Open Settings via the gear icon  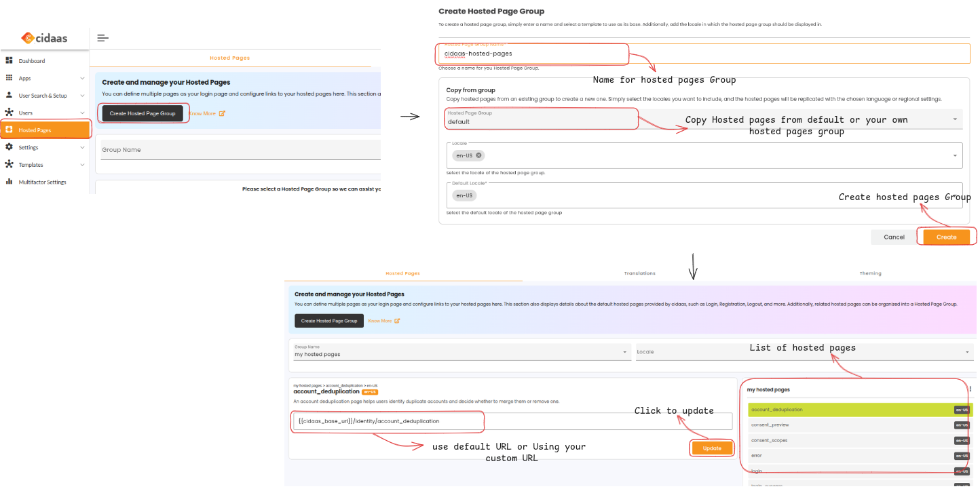(x=9, y=145)
